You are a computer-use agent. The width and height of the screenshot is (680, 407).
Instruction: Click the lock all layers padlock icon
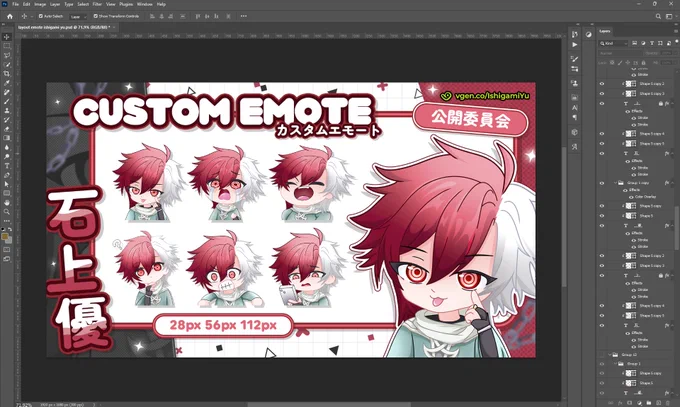[x=643, y=62]
